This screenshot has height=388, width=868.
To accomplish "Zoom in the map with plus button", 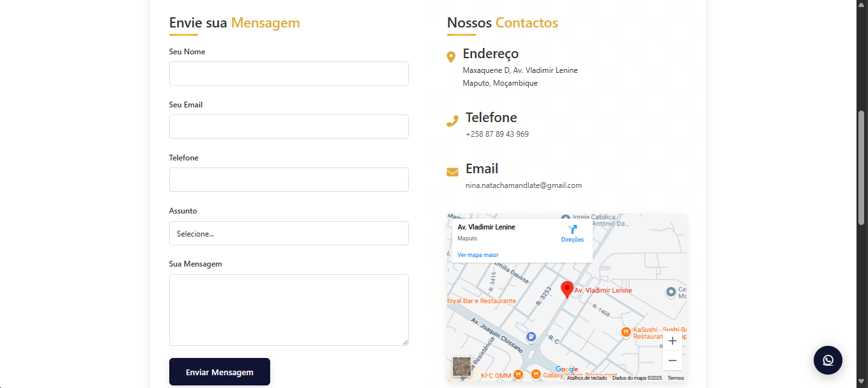I will 672,341.
